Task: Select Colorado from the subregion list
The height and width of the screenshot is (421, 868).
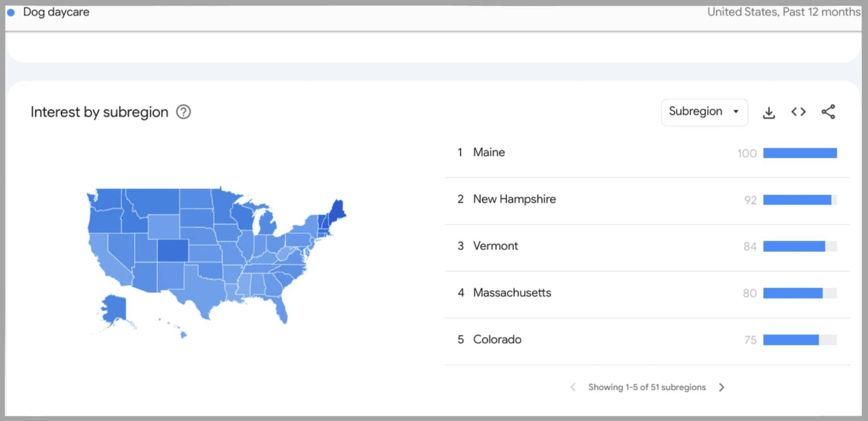Action: tap(498, 340)
